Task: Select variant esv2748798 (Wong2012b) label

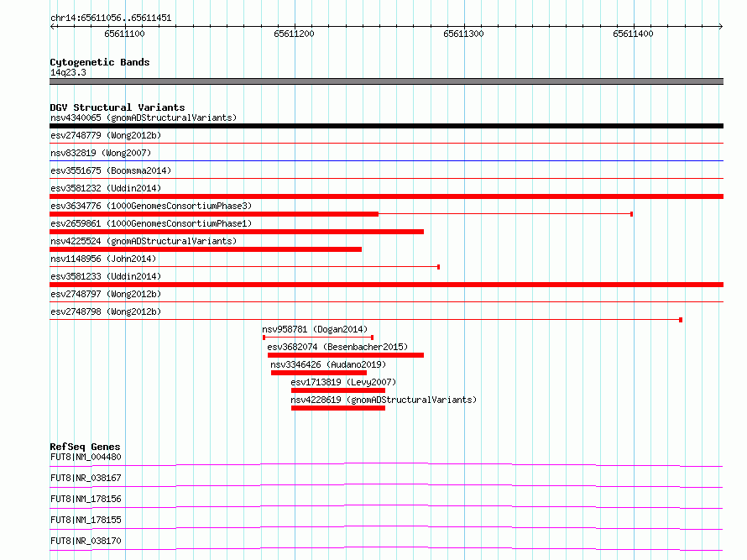Action: click(106, 311)
